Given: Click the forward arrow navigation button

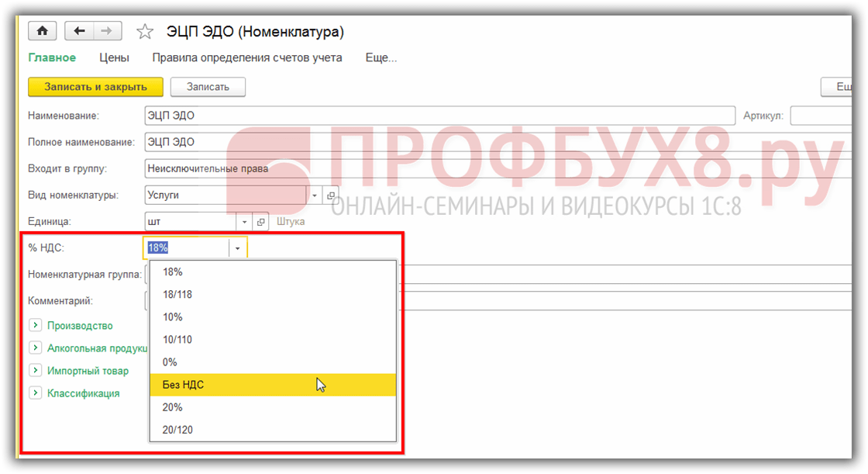Looking at the screenshot, I should click(x=107, y=31).
